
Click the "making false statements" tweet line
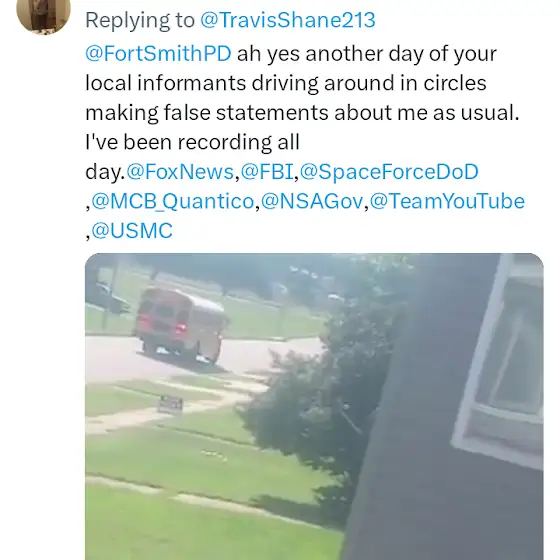tap(302, 112)
